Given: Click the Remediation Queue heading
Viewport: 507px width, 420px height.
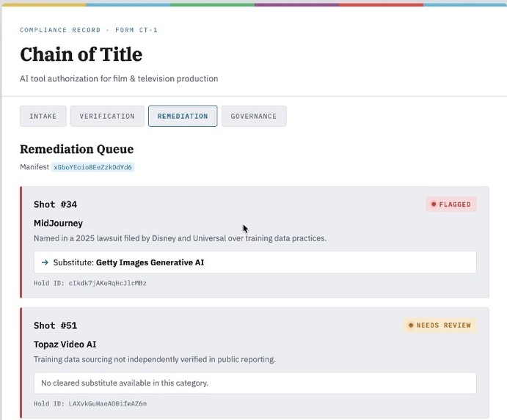Looking at the screenshot, I should point(76,150).
